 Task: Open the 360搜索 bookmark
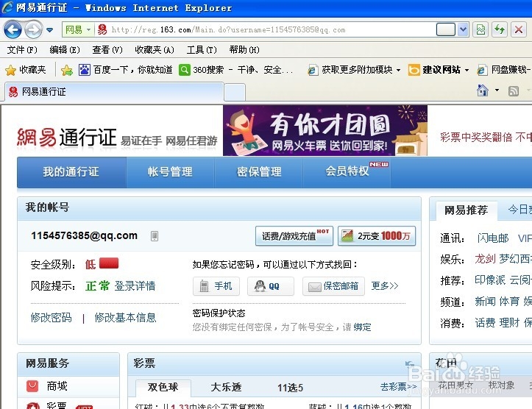236,70
